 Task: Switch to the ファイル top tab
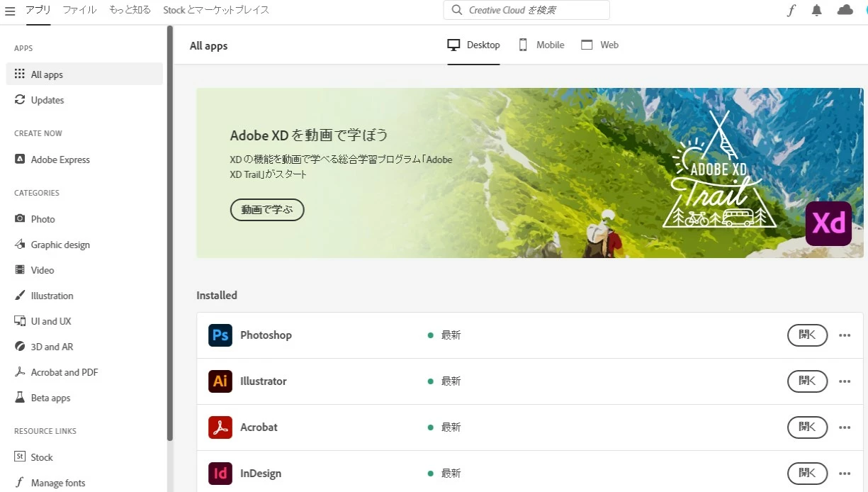pos(79,10)
